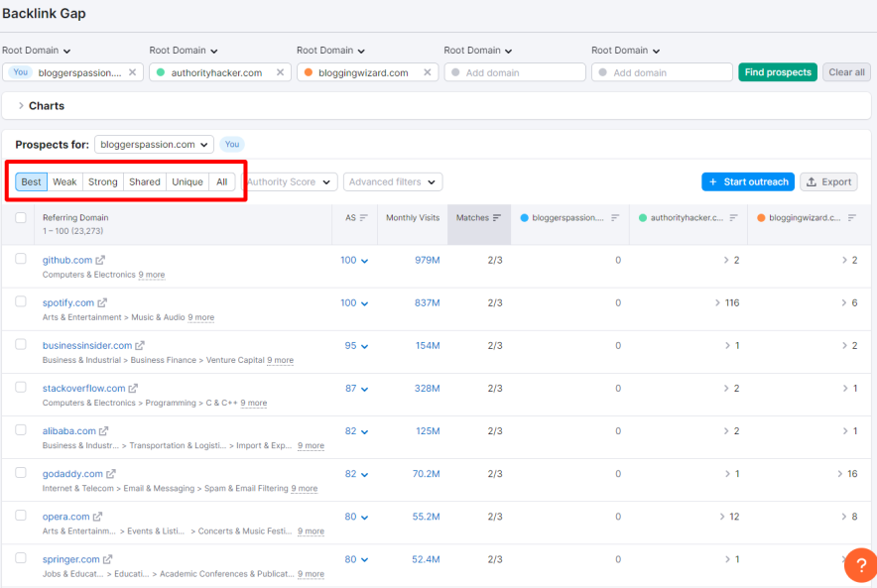Remove authorityhacker.com domain with X icon

tap(280, 72)
